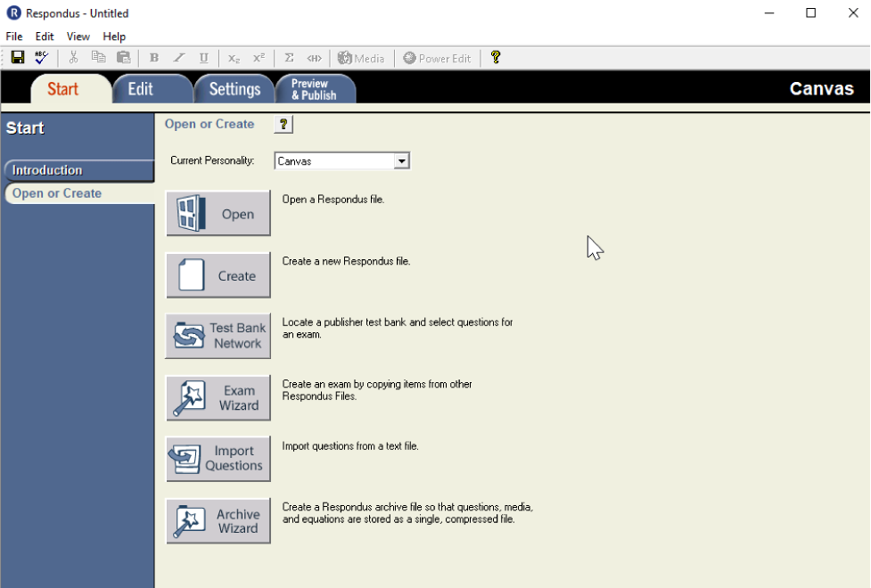Click the 'Create a Respondus archive file' description
Image resolution: width=871 pixels, height=588 pixels.
click(407, 513)
